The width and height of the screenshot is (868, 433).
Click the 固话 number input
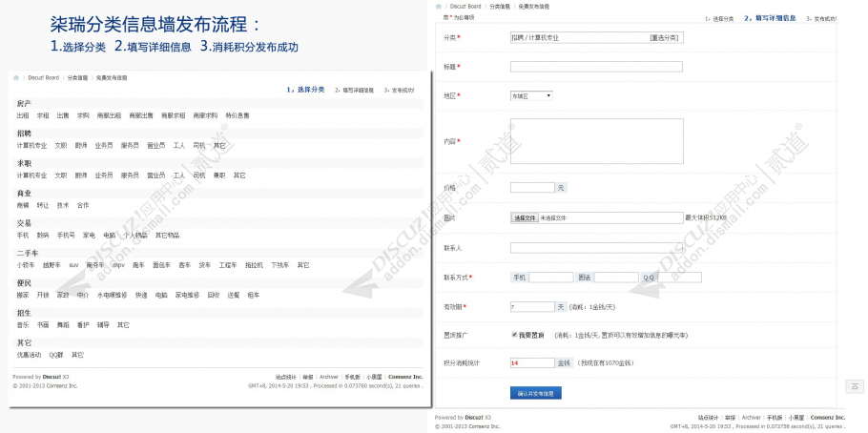coord(616,277)
